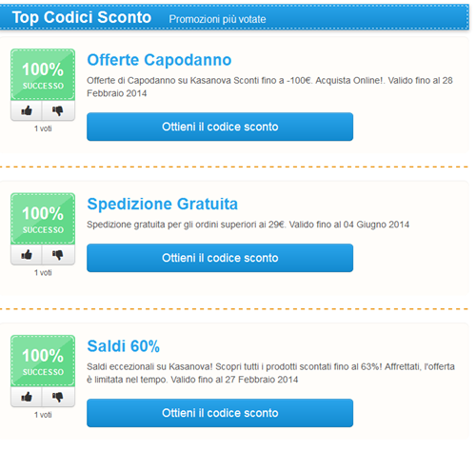This screenshot has width=476, height=451.
Task: Click the vote count under Saldi 60%
Action: pos(43,415)
